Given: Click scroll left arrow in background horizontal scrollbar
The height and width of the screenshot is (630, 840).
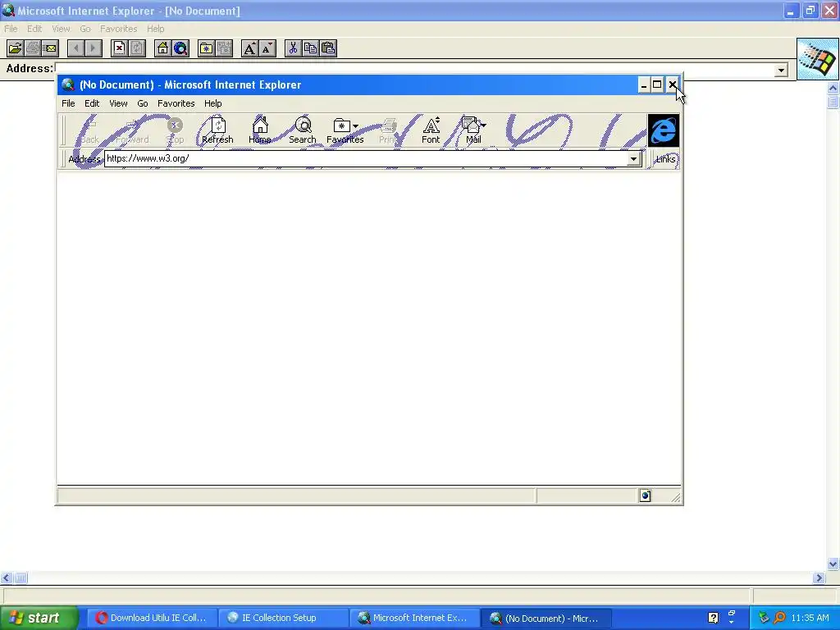Looking at the screenshot, I should click(x=7, y=577).
